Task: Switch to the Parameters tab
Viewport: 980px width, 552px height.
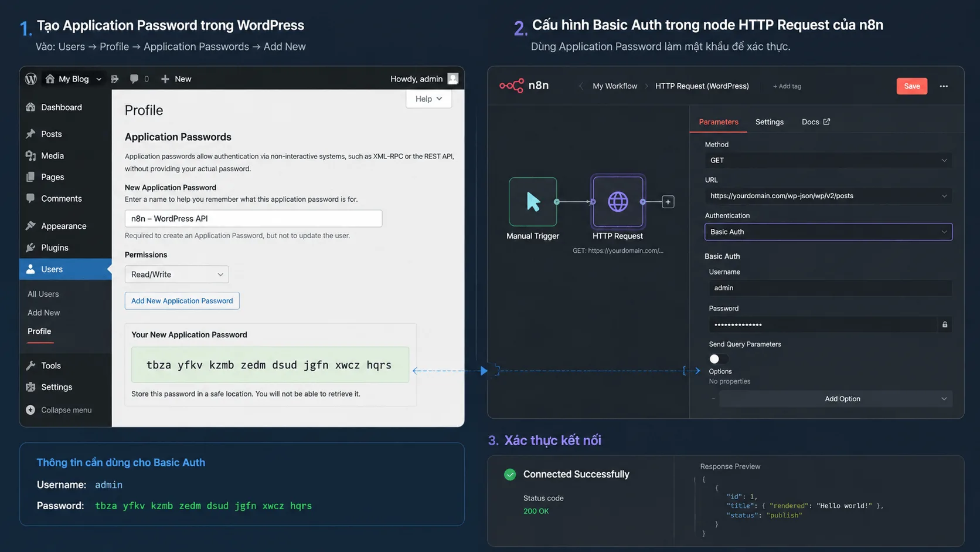Action: pyautogui.click(x=719, y=122)
